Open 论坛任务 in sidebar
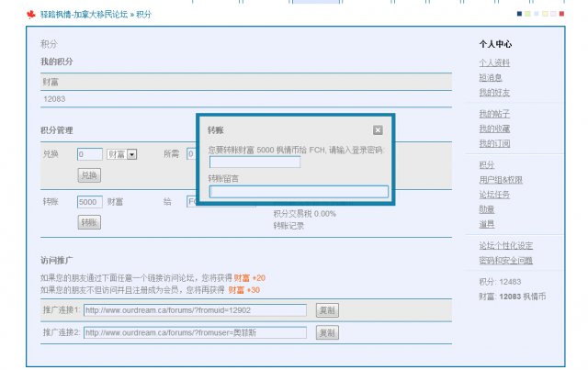Image resolution: width=588 pixels, height=370 pixels. (x=494, y=195)
